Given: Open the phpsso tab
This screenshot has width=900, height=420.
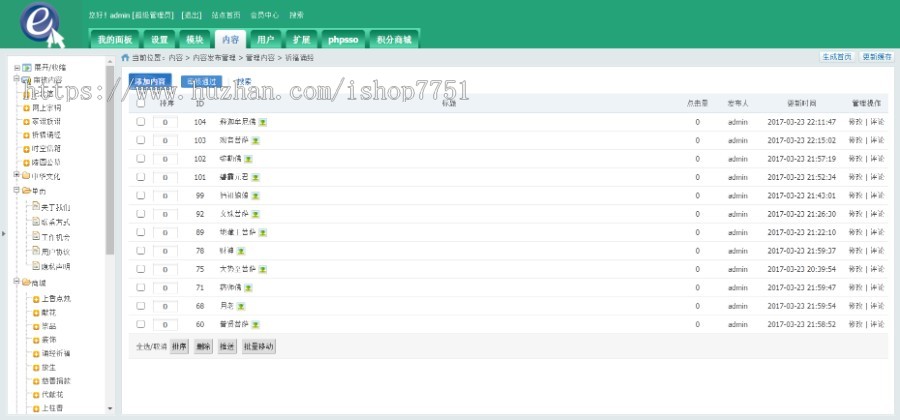Looking at the screenshot, I should tap(343, 40).
